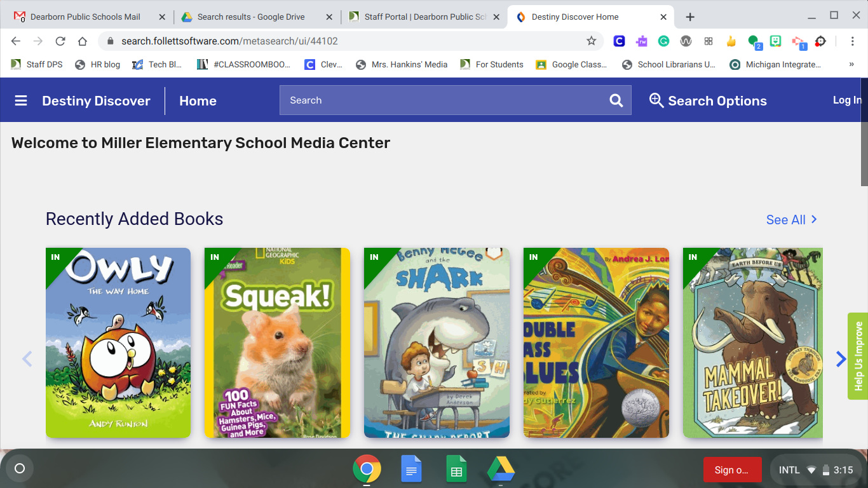The width and height of the screenshot is (868, 488).
Task: Open Google Docs from the shelf
Action: pyautogui.click(x=411, y=470)
